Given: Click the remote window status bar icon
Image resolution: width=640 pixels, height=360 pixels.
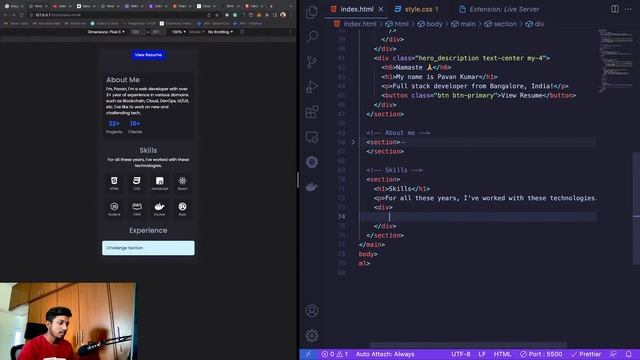Looking at the screenshot, I should point(308,354).
